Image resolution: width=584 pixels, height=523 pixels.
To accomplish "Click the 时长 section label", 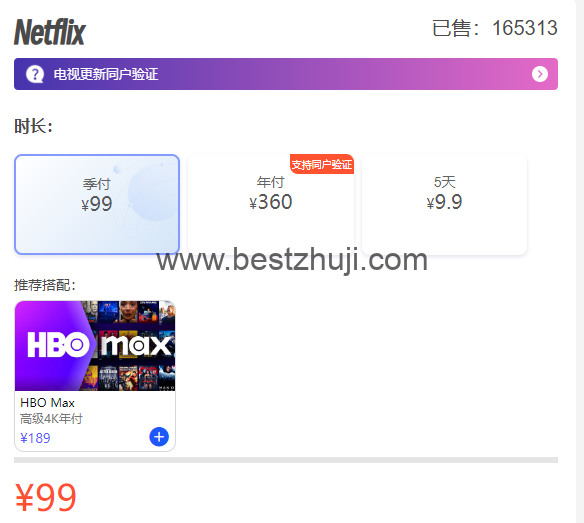I will click(33, 126).
